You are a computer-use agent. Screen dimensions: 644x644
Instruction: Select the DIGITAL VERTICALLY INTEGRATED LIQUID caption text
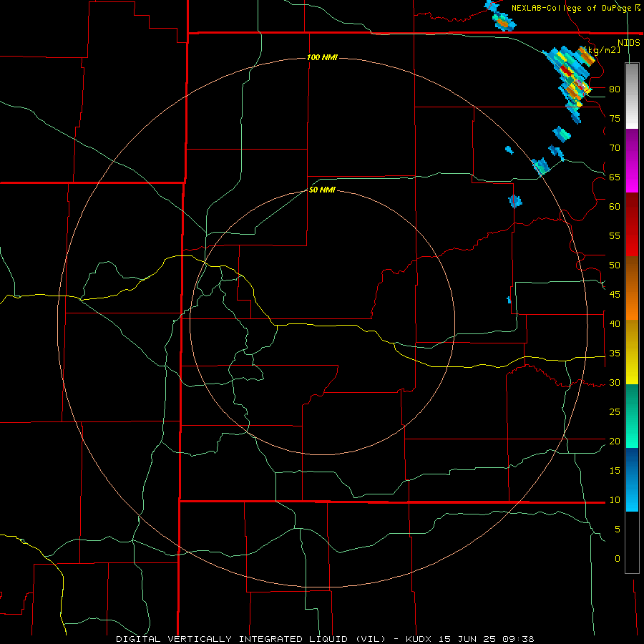point(233,639)
